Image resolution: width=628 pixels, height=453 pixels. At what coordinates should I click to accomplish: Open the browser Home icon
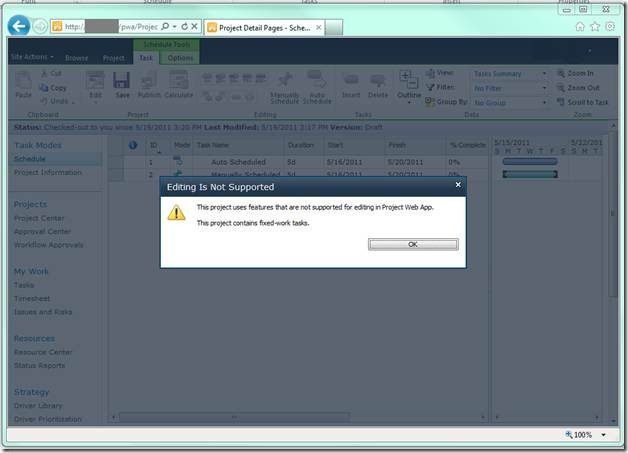pyautogui.click(x=580, y=27)
